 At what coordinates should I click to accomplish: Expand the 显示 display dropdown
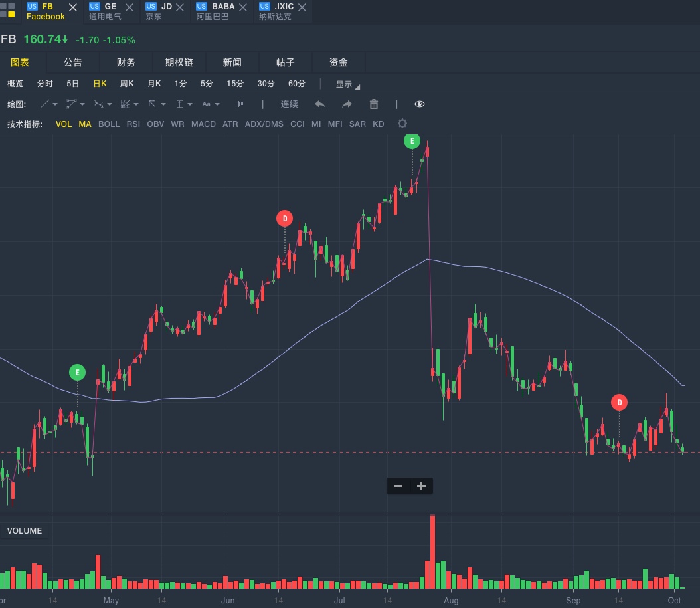(x=347, y=84)
